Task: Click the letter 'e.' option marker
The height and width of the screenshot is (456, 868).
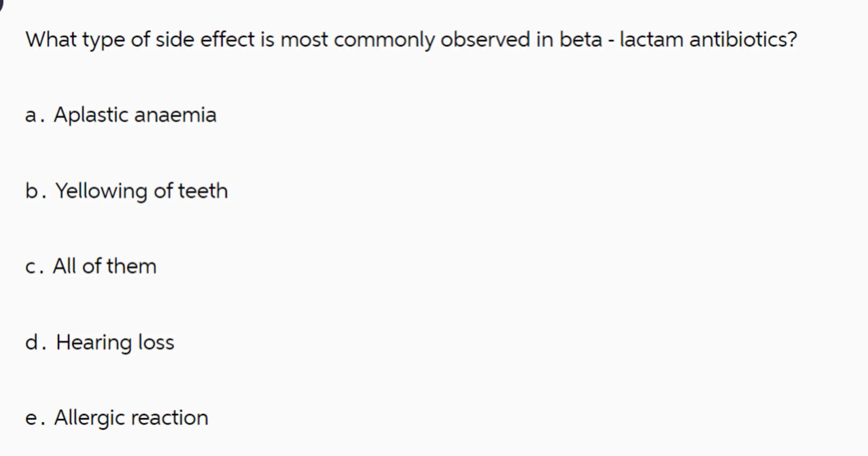Action: 34,418
